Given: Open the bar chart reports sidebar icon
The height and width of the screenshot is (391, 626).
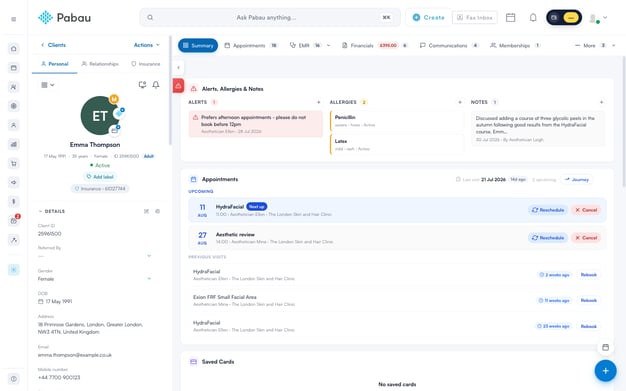Looking at the screenshot, I should click(x=14, y=144).
